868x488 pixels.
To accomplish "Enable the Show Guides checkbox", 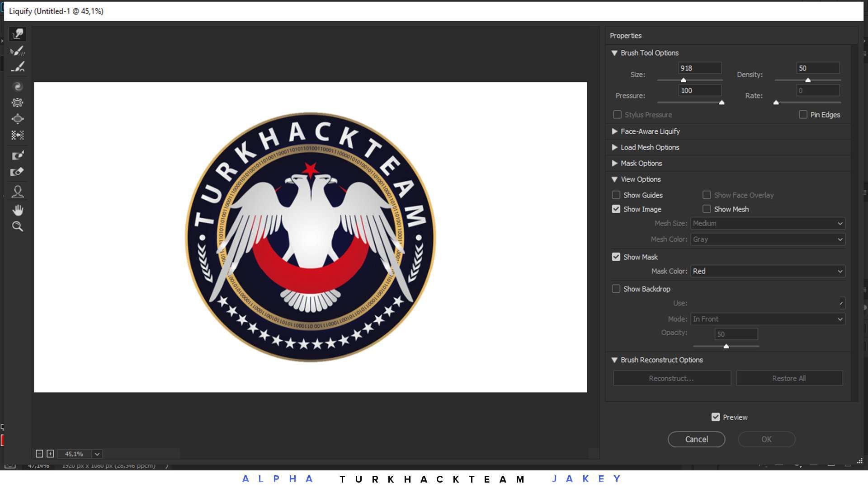I will (616, 195).
